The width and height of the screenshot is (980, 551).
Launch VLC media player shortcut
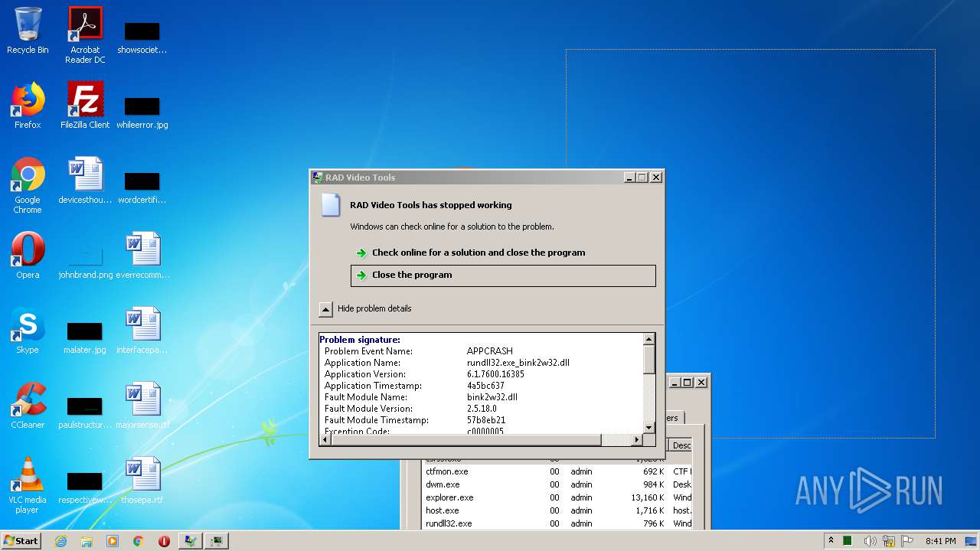pos(28,485)
